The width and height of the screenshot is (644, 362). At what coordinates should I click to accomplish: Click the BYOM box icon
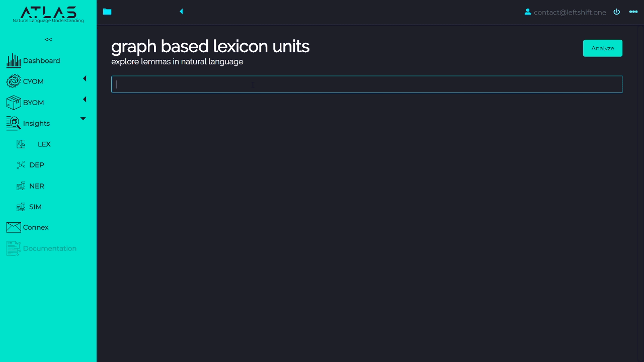tap(14, 103)
